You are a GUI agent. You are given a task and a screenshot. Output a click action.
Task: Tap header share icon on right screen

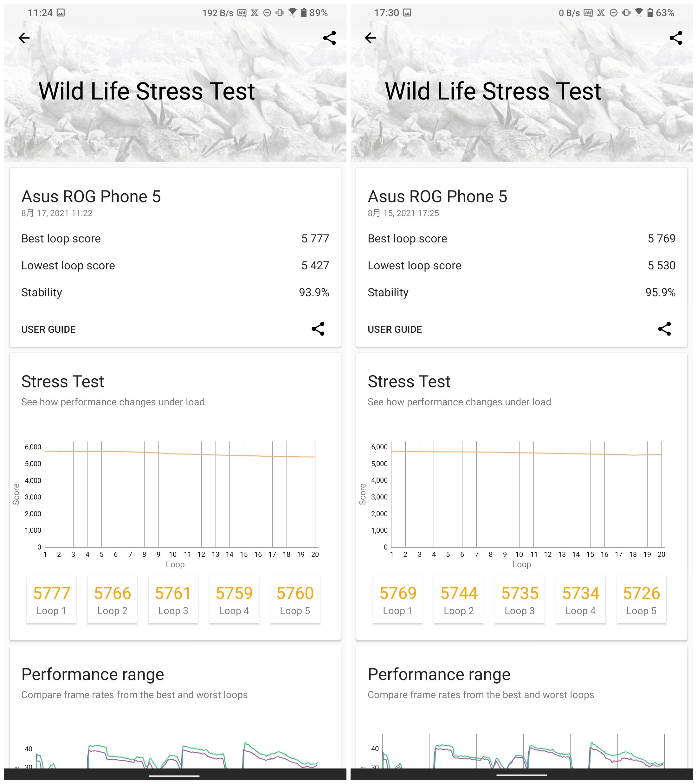[676, 38]
